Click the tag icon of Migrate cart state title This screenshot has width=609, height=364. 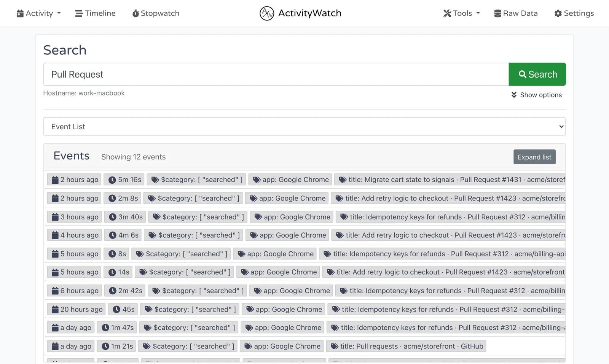click(x=343, y=180)
